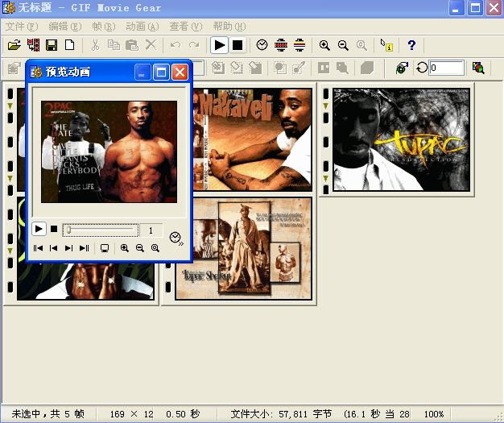Click the eyedropper icon in second toolbar
Image resolution: width=504 pixels, height=423 pixels.
(x=299, y=68)
